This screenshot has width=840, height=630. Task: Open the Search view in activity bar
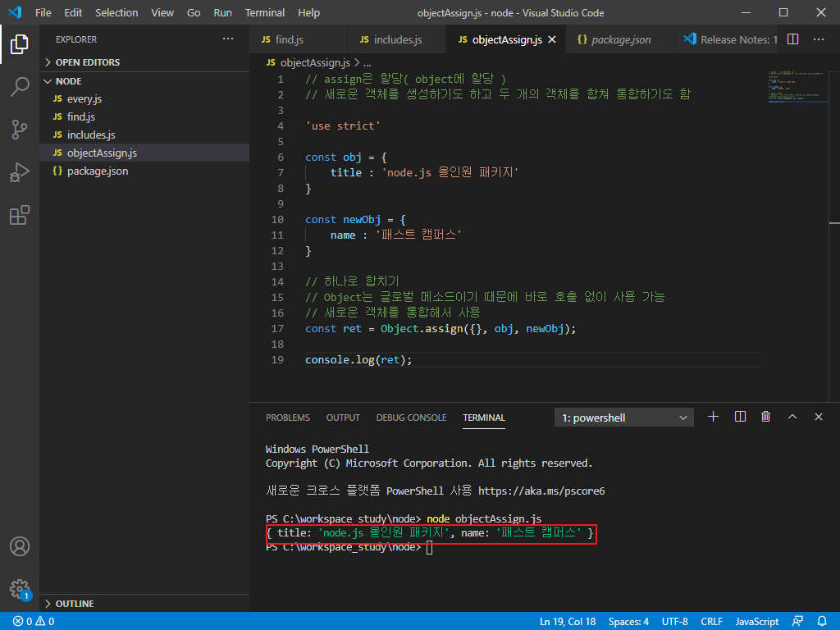click(x=20, y=86)
